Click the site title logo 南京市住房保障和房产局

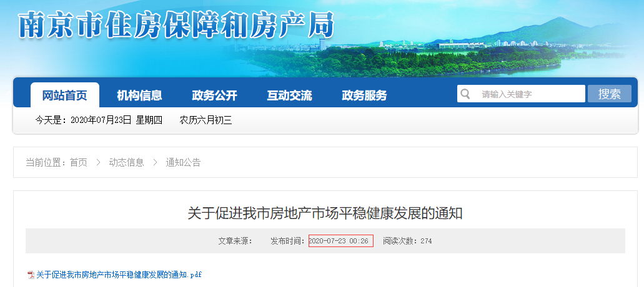point(176,25)
